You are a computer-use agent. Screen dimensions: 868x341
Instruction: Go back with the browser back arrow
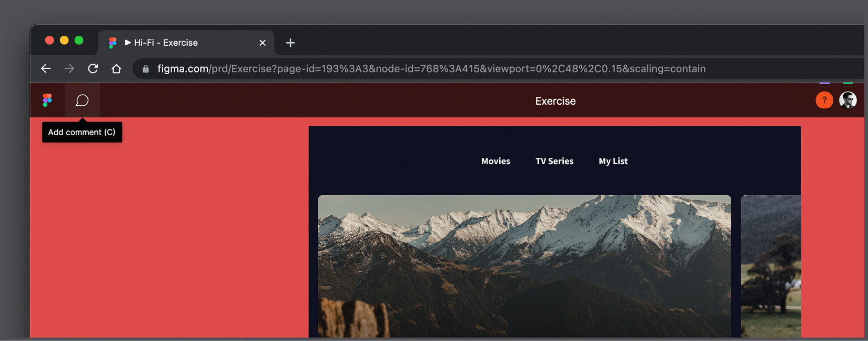[46, 68]
